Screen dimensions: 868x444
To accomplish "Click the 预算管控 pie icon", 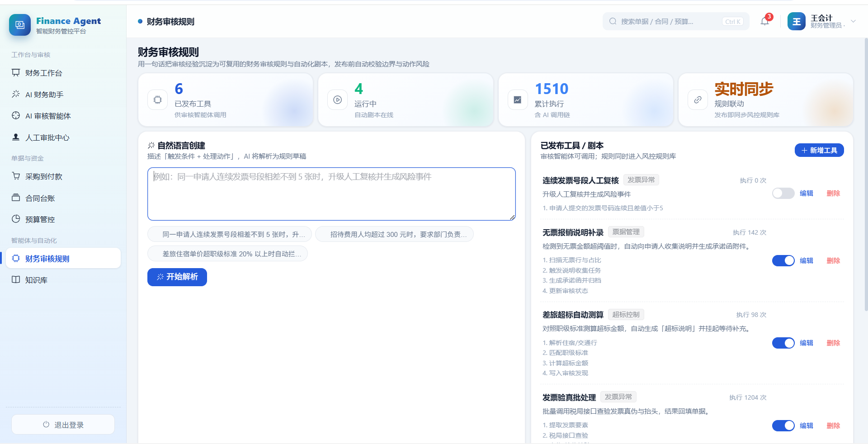I will coord(16,219).
